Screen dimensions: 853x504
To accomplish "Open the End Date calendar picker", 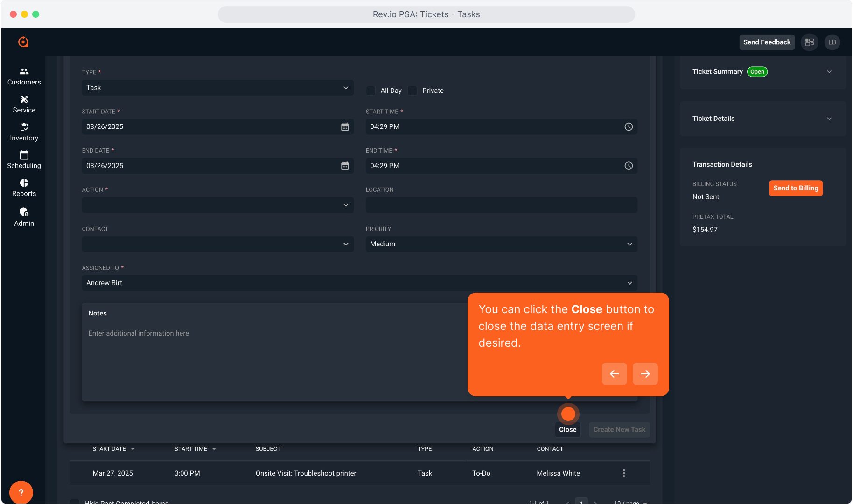I will pyautogui.click(x=344, y=166).
